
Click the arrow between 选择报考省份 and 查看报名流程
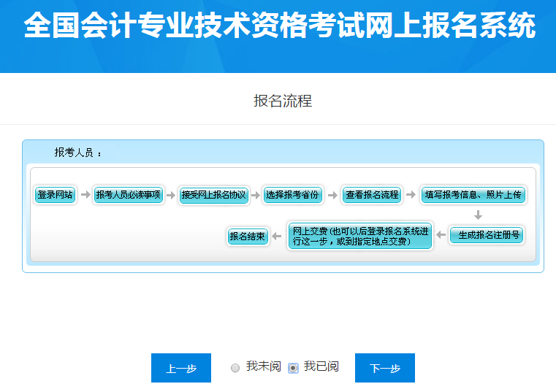pos(332,195)
